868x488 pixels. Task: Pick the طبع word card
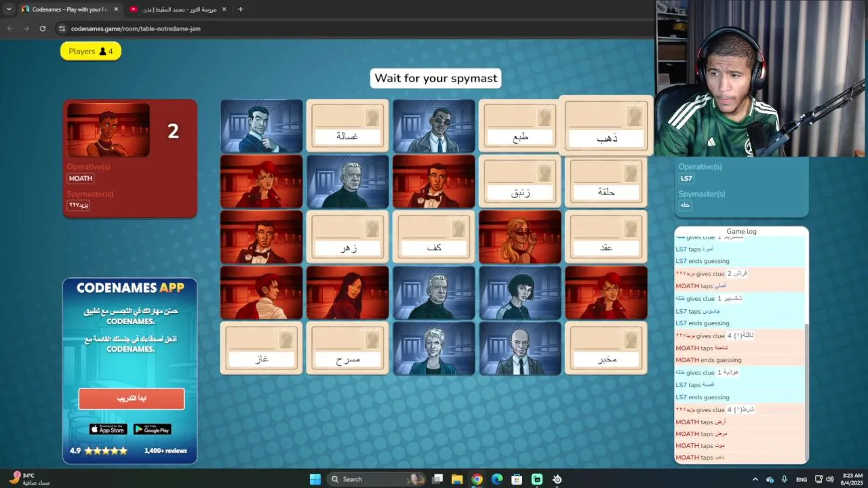pyautogui.click(x=520, y=126)
